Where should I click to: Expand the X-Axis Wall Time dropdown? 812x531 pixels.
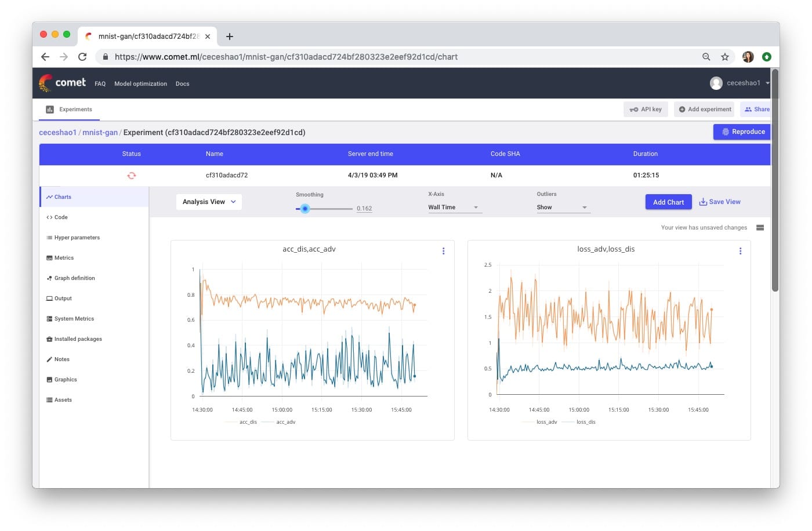454,208
